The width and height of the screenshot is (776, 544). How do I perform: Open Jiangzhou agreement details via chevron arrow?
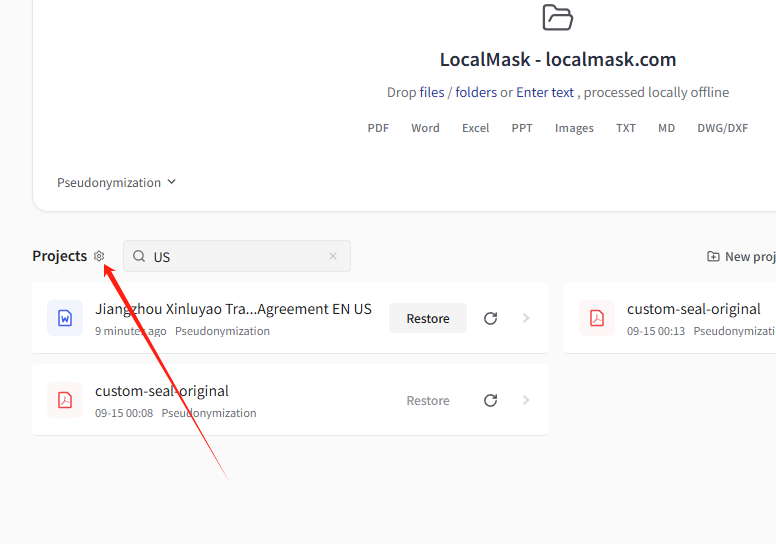(526, 318)
